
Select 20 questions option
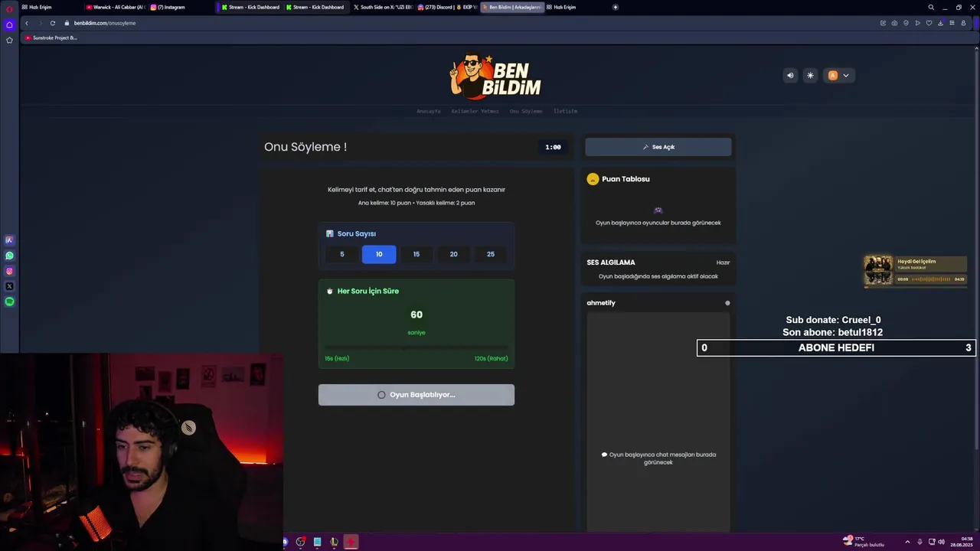453,254
